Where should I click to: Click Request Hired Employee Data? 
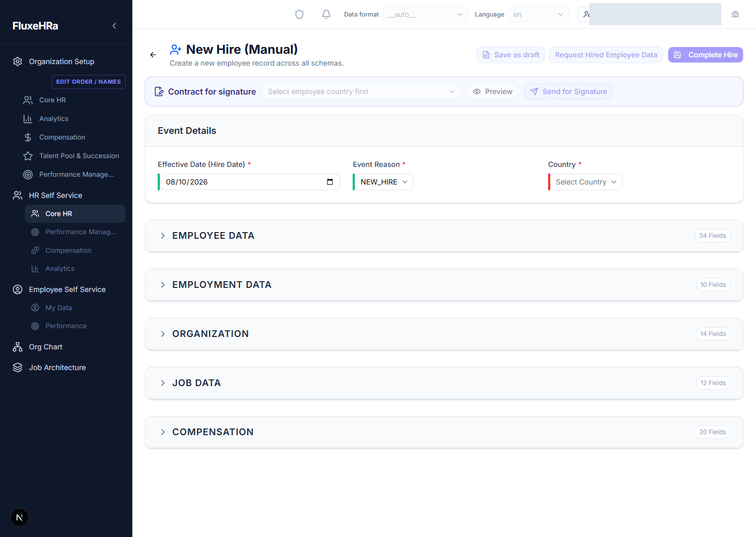(x=606, y=55)
